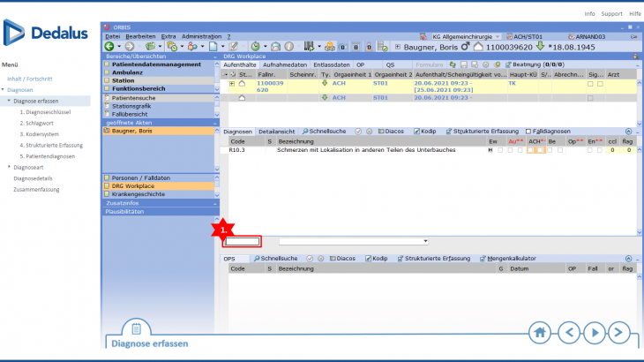Click the Support link at top right
The height and width of the screenshot is (362, 644).
611,14
